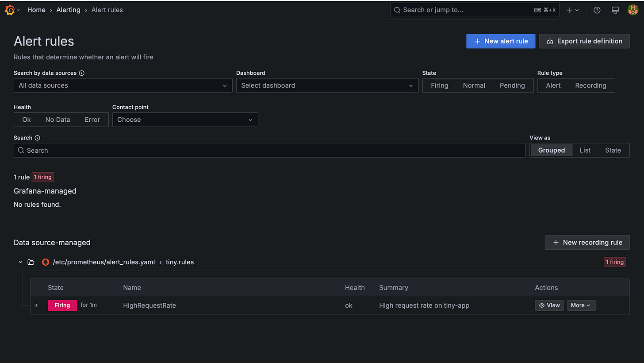Filter rules by Ok health
The image size is (644, 363).
pos(26,120)
